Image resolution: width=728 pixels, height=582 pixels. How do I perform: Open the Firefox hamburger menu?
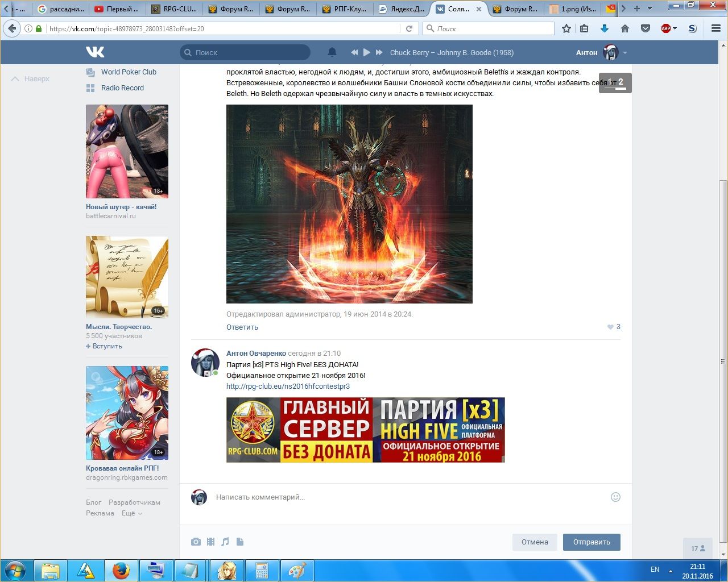(716, 28)
